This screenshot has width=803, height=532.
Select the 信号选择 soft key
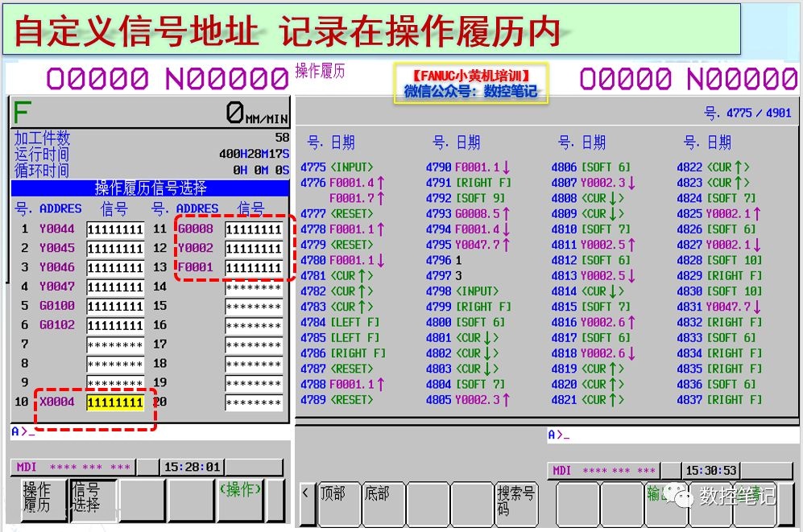(93, 501)
